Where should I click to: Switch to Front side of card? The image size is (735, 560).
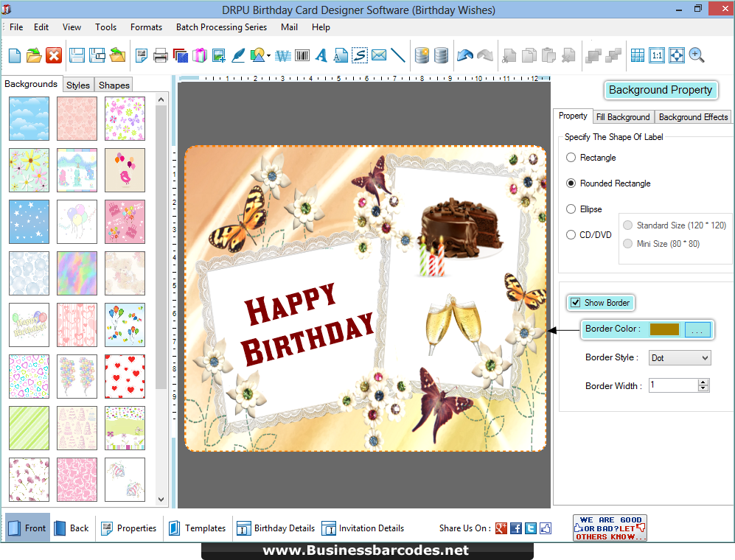(x=27, y=528)
